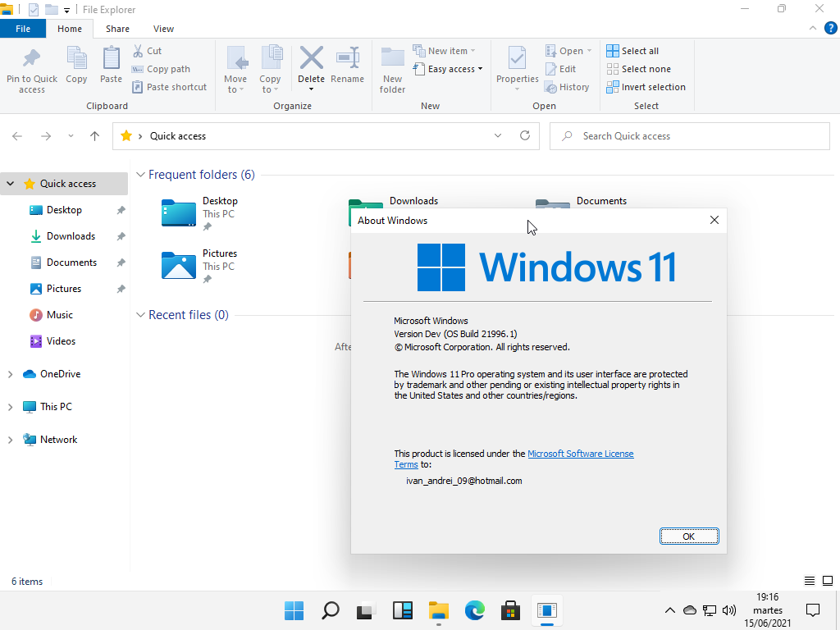The width and height of the screenshot is (840, 630).
Task: Open Microsoft Store from taskbar
Action: click(x=510, y=610)
